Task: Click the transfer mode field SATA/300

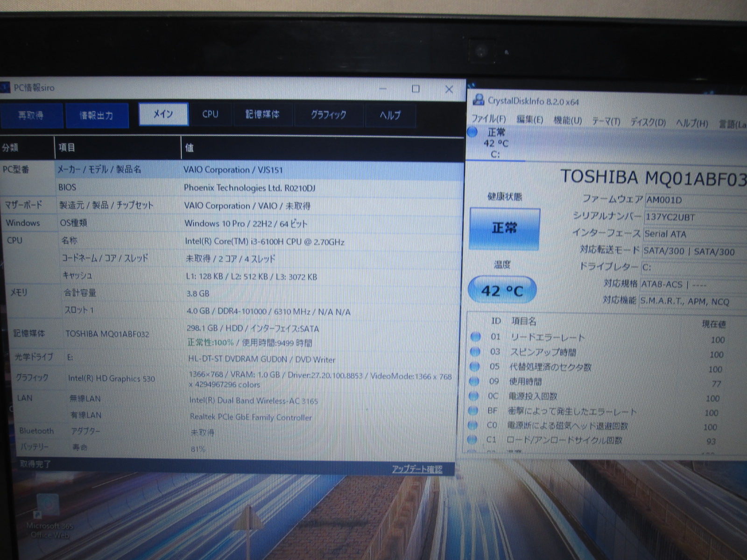Action: (x=694, y=252)
